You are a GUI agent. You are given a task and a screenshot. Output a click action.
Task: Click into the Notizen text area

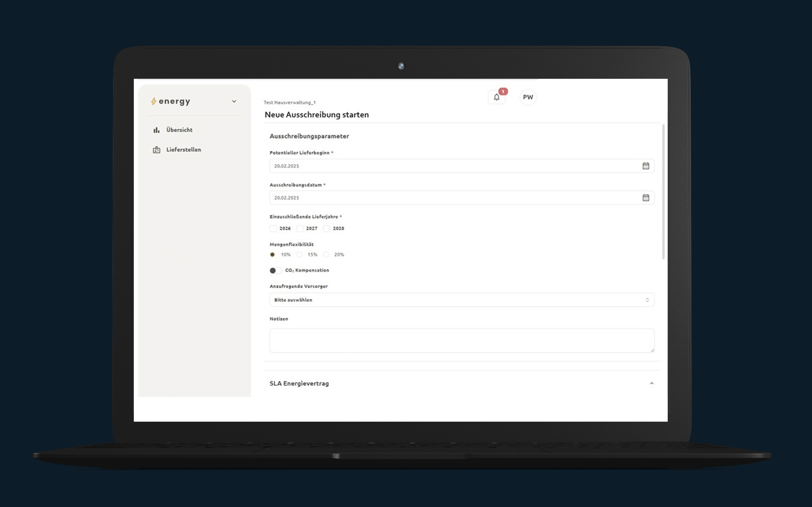click(462, 340)
